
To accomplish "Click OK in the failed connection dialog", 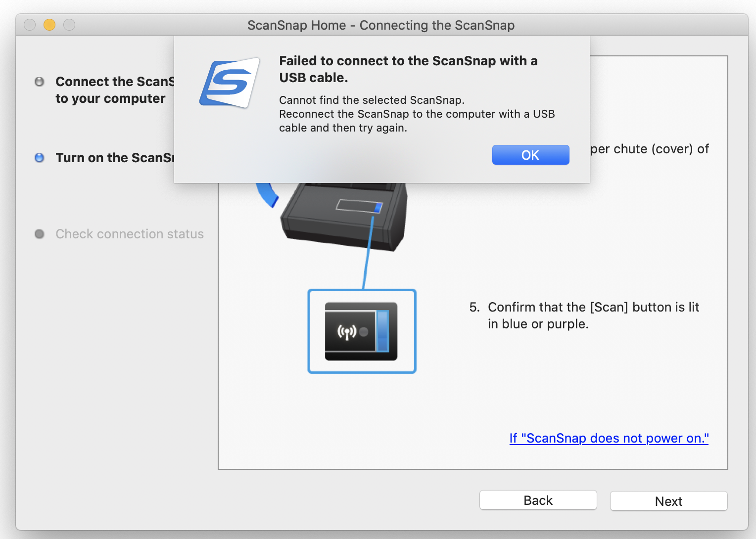I will [x=530, y=155].
